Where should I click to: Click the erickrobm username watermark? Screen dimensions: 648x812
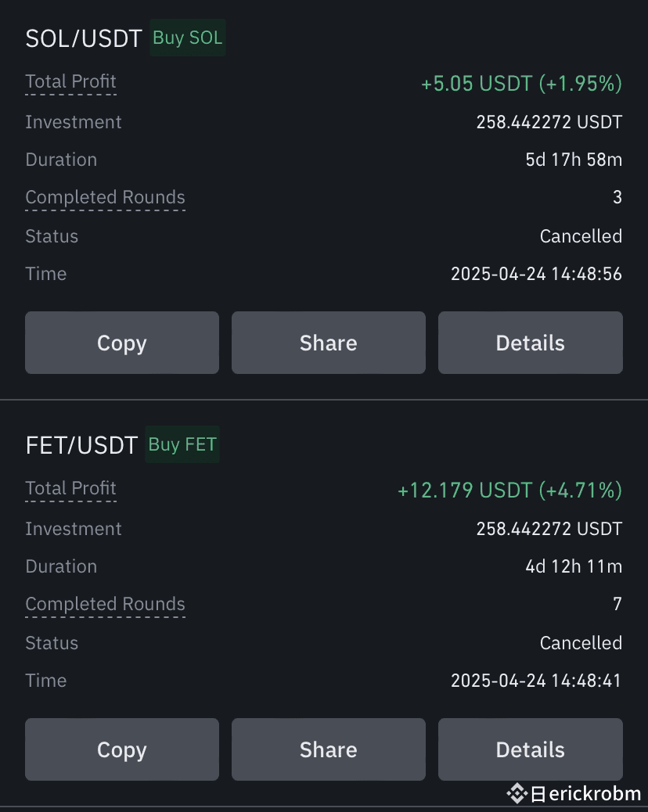pos(595,793)
